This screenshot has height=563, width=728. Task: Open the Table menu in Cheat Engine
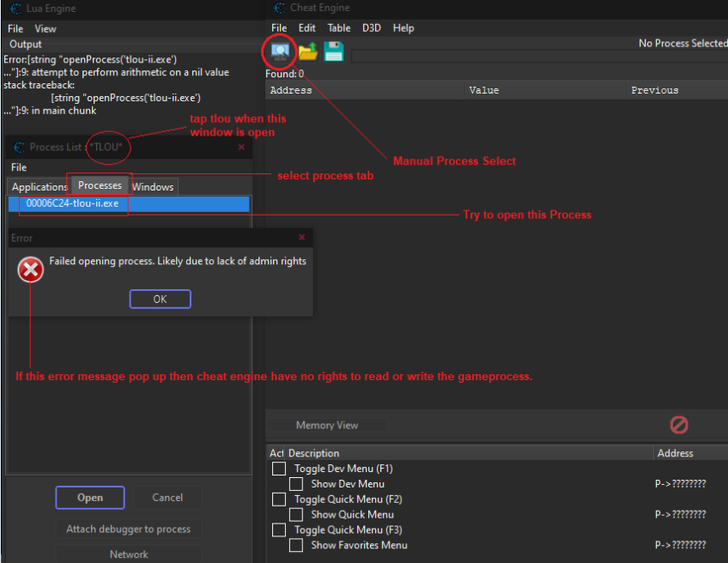[x=338, y=27]
